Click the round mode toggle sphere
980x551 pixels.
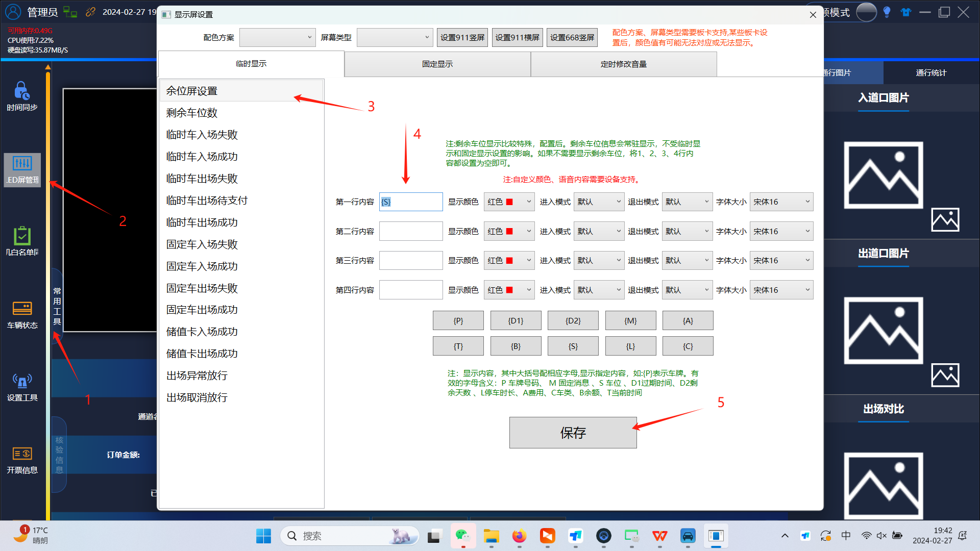(x=866, y=12)
